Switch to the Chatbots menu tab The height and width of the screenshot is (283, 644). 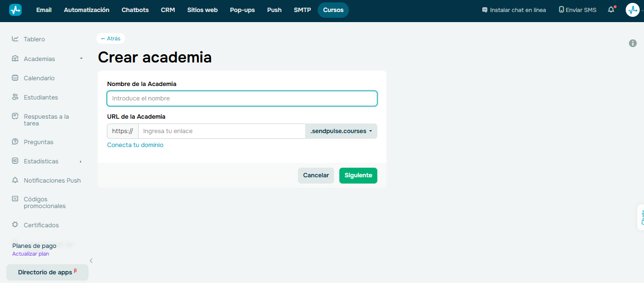tap(135, 10)
